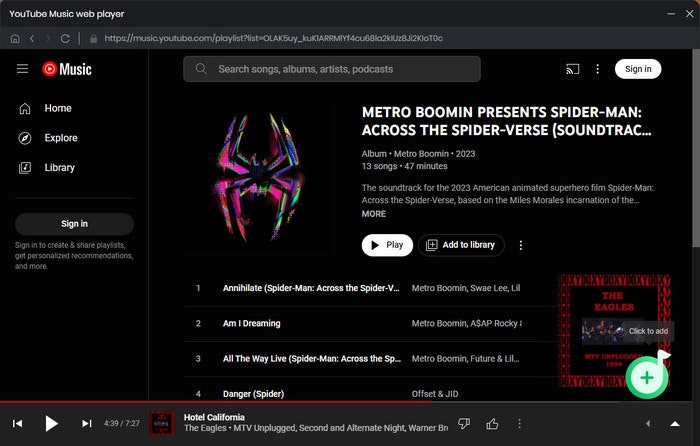Like the current song
Viewport: 700px width, 446px height.
click(x=492, y=424)
